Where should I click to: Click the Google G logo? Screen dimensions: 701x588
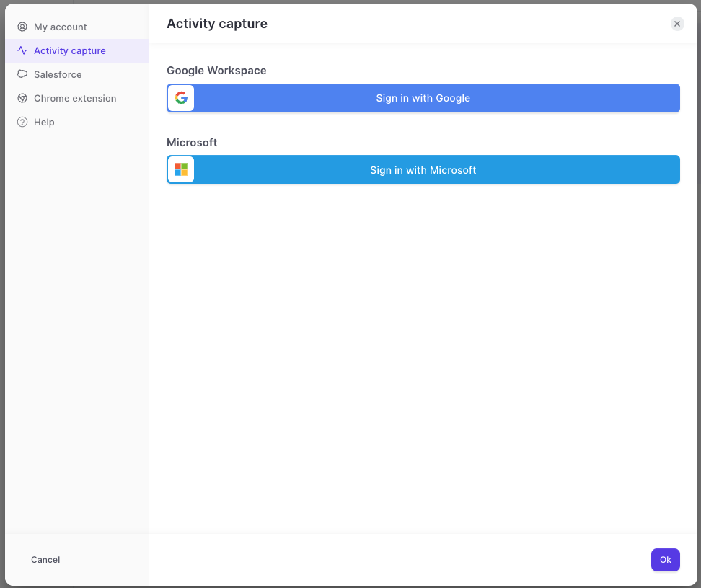pyautogui.click(x=181, y=98)
